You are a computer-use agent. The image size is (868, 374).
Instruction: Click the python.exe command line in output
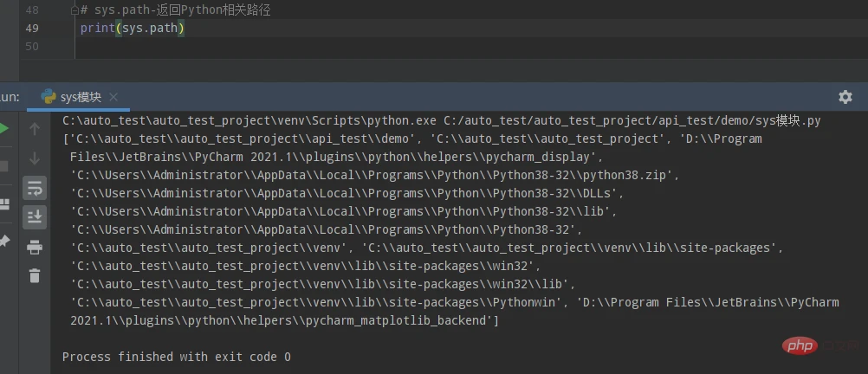coord(441,120)
